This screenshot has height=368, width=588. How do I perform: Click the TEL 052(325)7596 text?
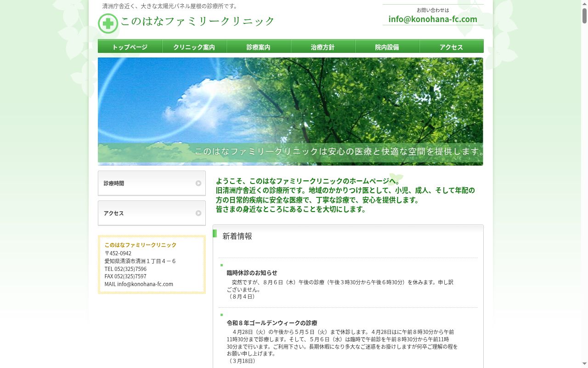[x=125, y=269]
